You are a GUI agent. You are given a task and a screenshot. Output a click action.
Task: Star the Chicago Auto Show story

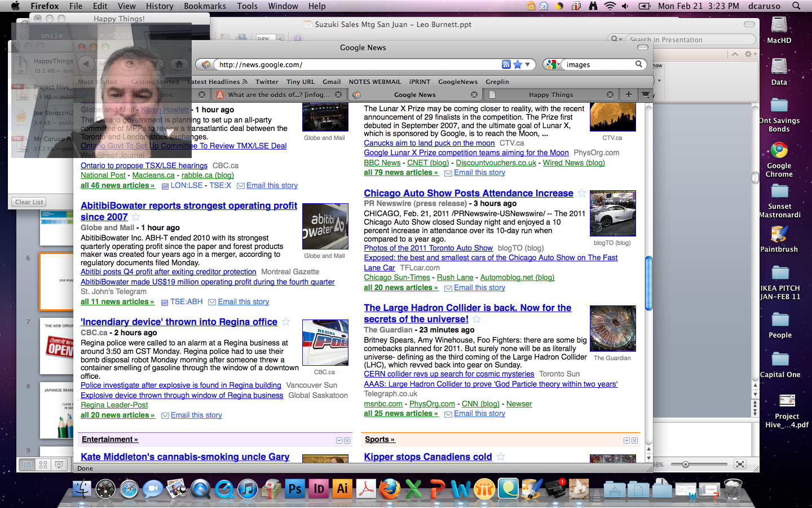click(581, 194)
